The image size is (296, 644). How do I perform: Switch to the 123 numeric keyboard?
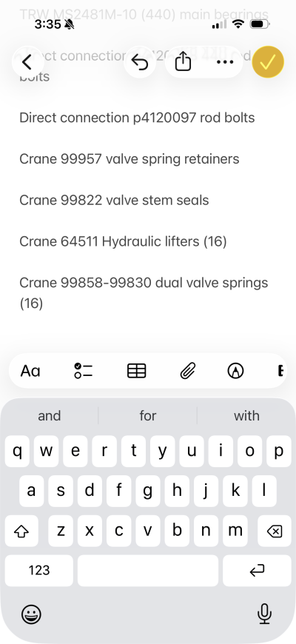point(39,571)
